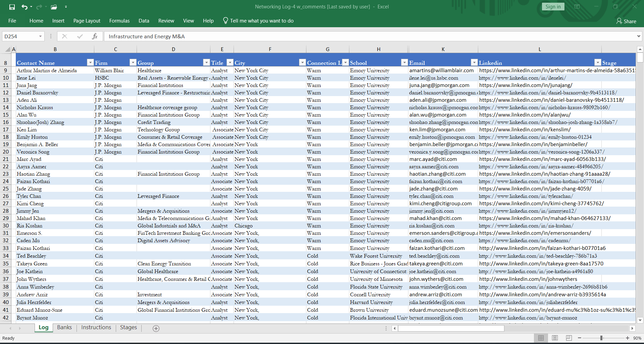The image size is (644, 344).
Task: Open the View tab
Action: coord(189,21)
